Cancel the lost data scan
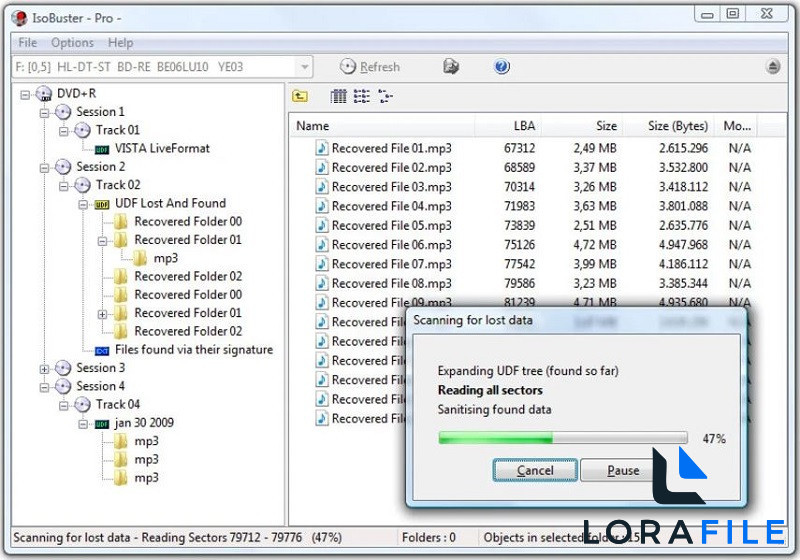Screen dimensions: 800x560 click(535, 470)
